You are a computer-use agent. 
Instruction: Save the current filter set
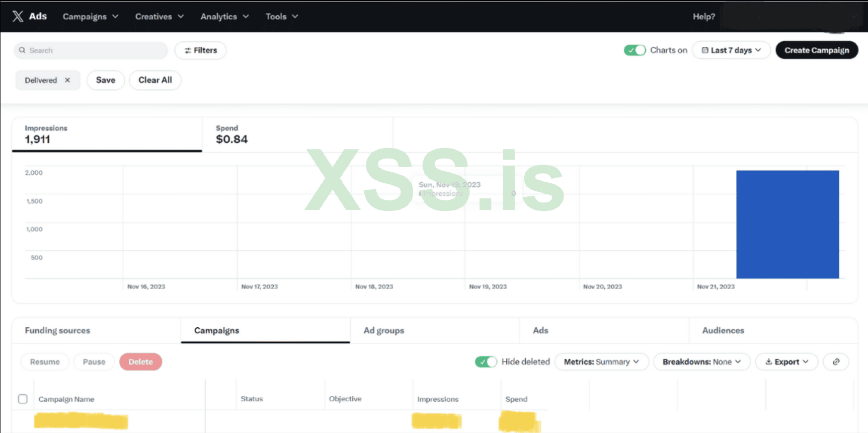106,80
